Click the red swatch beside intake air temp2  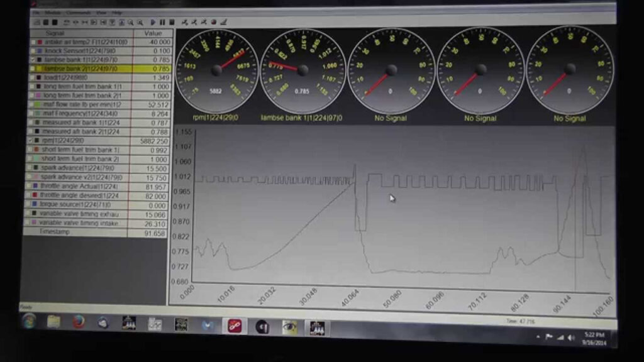coord(40,42)
